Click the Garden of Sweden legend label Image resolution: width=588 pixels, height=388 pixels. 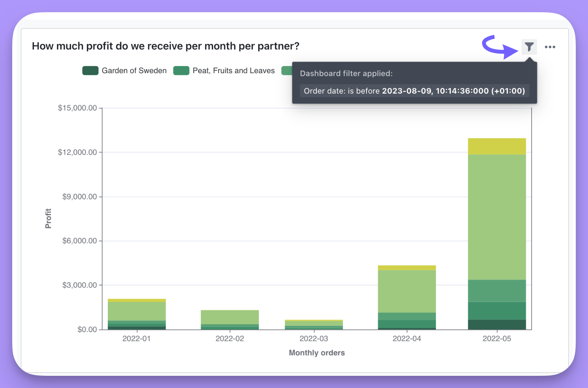[134, 71]
